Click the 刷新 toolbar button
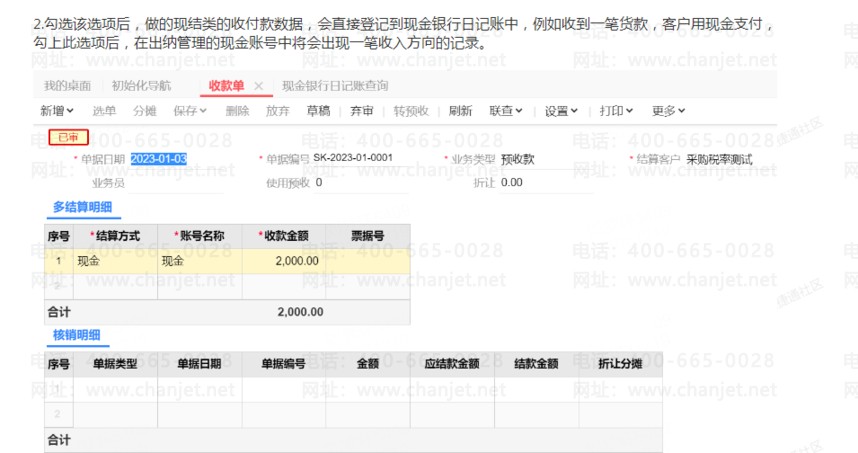The height and width of the screenshot is (453, 858). tap(460, 111)
